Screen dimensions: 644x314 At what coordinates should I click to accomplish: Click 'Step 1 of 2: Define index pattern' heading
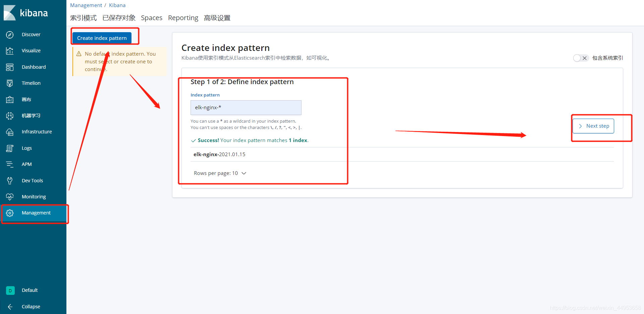[242, 82]
